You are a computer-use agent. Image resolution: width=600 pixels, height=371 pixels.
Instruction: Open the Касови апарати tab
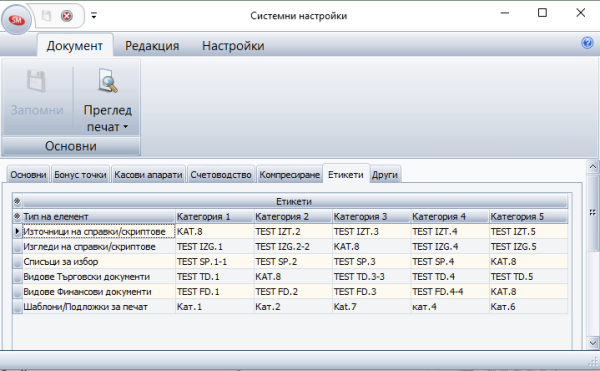click(148, 175)
